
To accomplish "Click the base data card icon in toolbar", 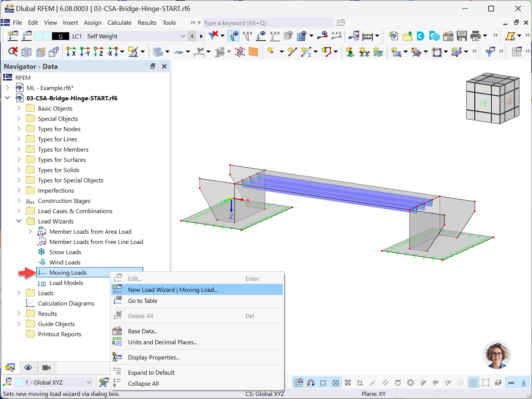I will 448,36.
